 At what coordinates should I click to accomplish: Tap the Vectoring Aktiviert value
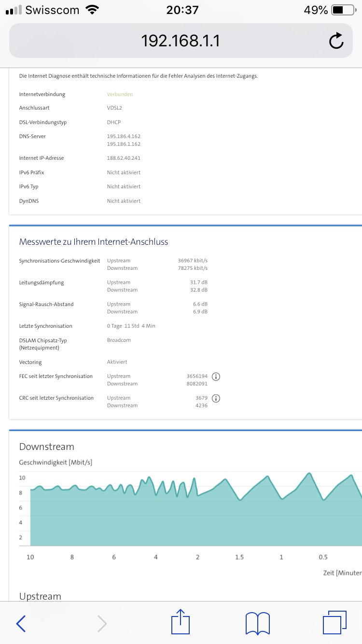117,362
